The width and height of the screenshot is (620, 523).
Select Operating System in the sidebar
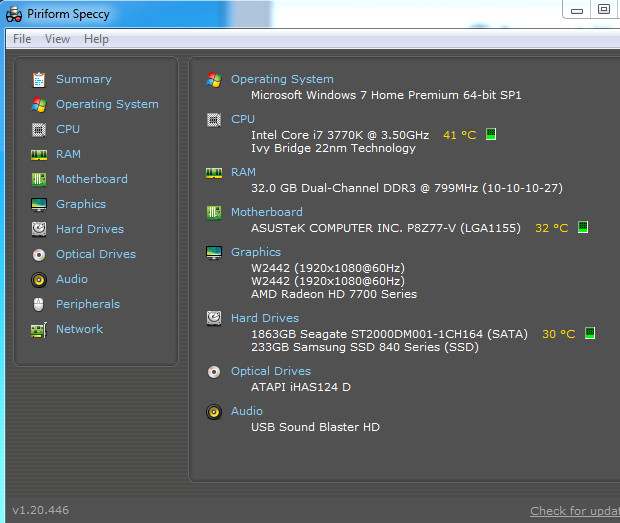coord(107,104)
